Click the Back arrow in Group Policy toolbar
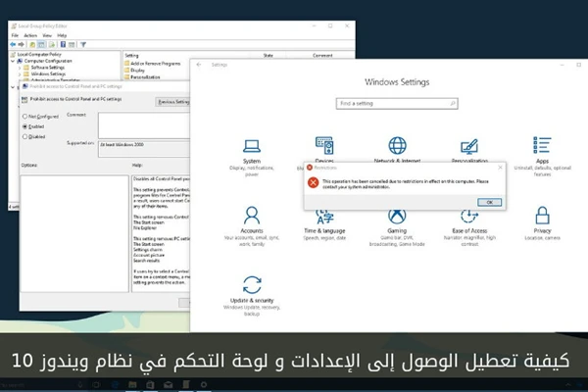Screen dimensions: 588x392 click(x=13, y=45)
